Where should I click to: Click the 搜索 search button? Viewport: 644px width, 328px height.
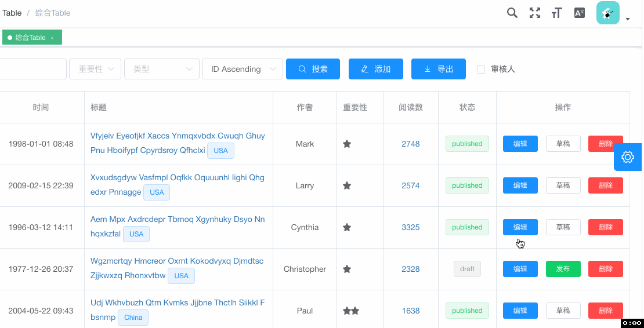[x=313, y=69]
